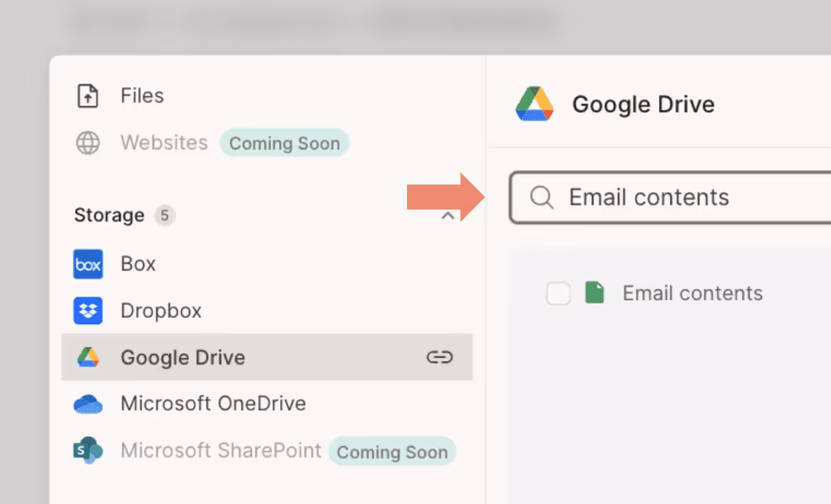Select Google Drive in sidebar
This screenshot has width=831, height=504.
coord(267,357)
